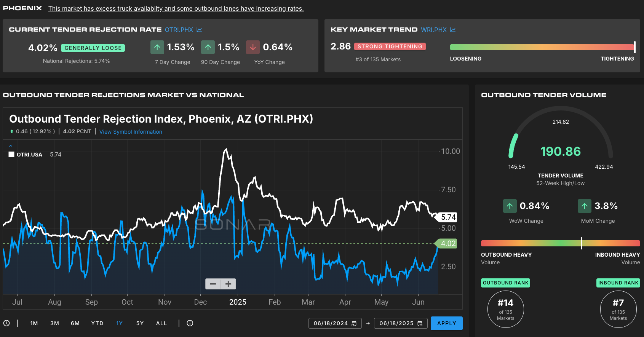Click the outbound-inbound volume balance bar
The image size is (644, 337).
pyautogui.click(x=561, y=243)
